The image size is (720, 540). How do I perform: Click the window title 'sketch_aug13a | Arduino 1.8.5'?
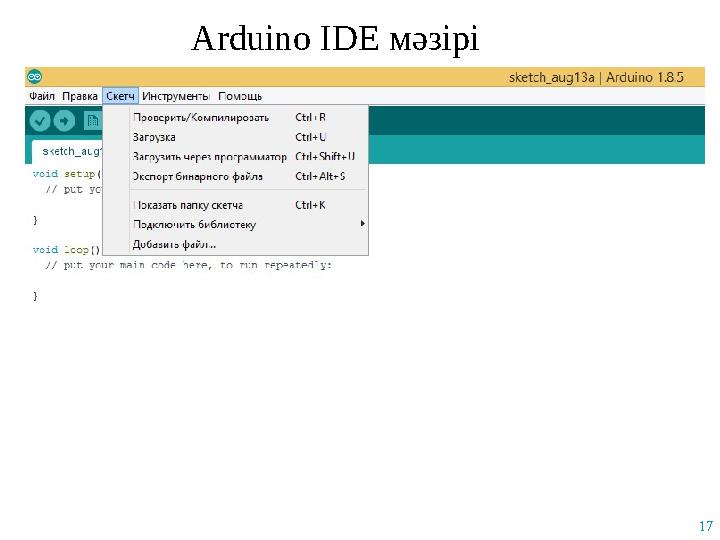[x=596, y=77]
